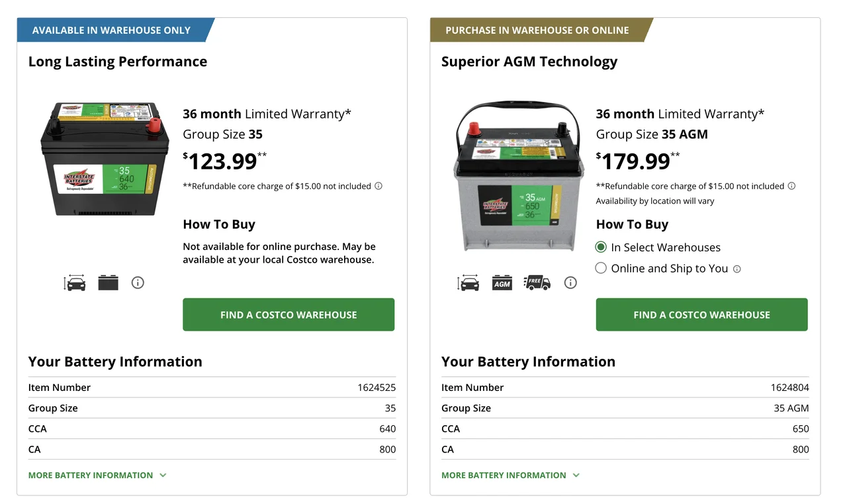The width and height of the screenshot is (847, 504).
Task: Click the battery type icon under $123.99 battery
Action: (108, 283)
